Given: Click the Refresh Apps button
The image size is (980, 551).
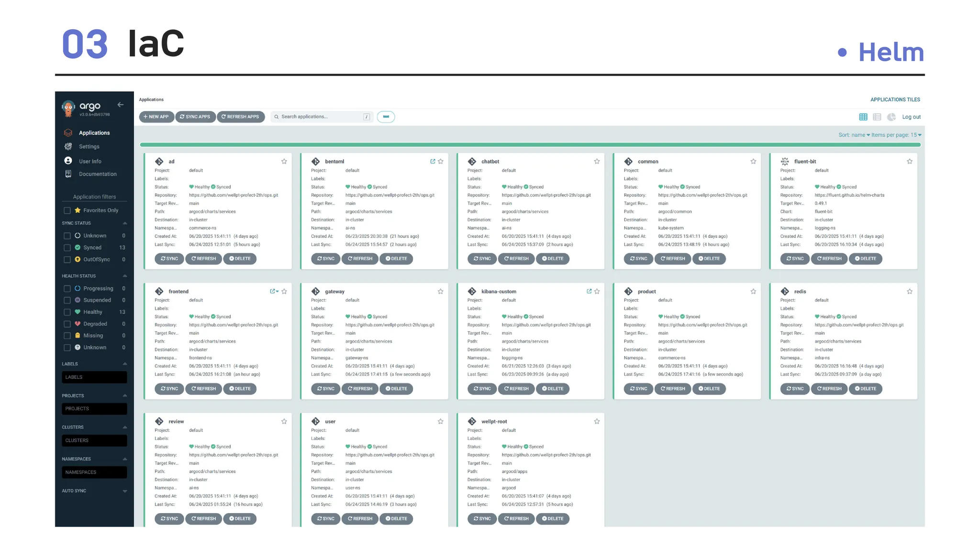Looking at the screenshot, I should (241, 117).
